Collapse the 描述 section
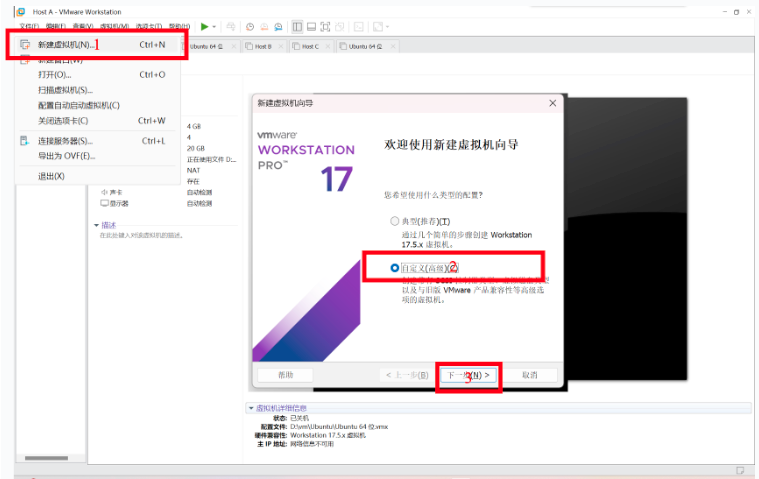This screenshot has width=759, height=479. pyautogui.click(x=96, y=225)
